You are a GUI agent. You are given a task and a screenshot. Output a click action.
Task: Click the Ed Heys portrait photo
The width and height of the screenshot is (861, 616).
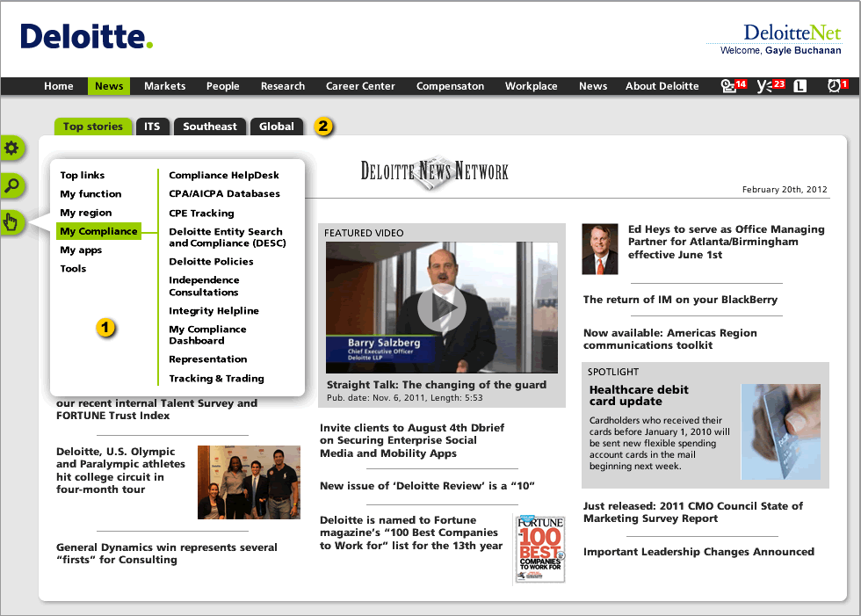tap(599, 249)
